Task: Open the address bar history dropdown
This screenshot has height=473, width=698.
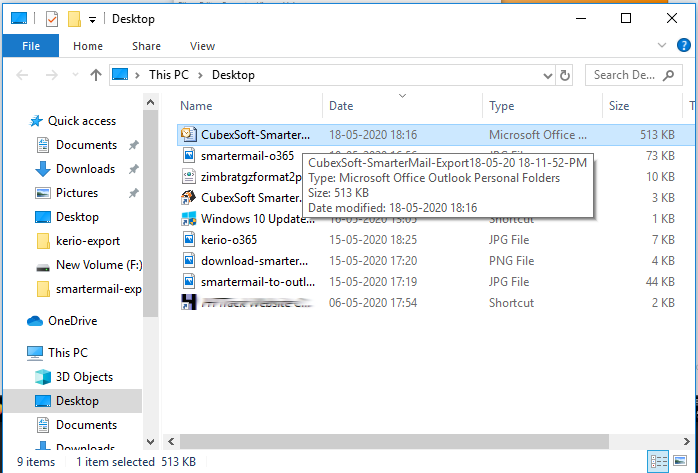Action: (548, 76)
